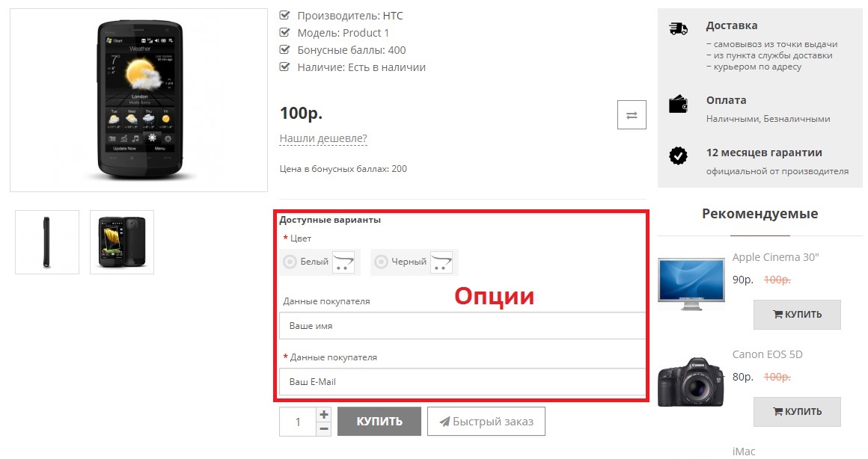
Task: Select the Черный color radio button
Action: pyautogui.click(x=382, y=262)
